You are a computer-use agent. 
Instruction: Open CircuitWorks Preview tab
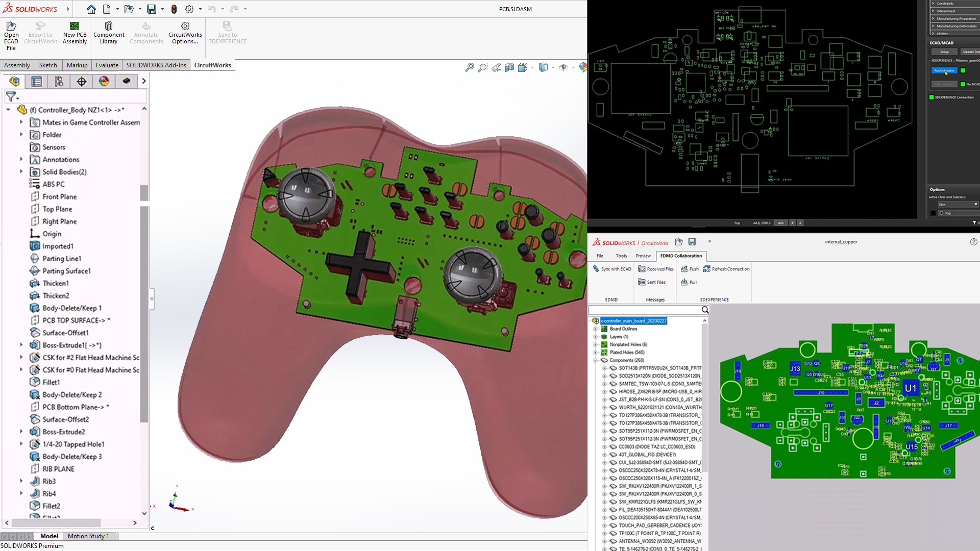(x=643, y=256)
